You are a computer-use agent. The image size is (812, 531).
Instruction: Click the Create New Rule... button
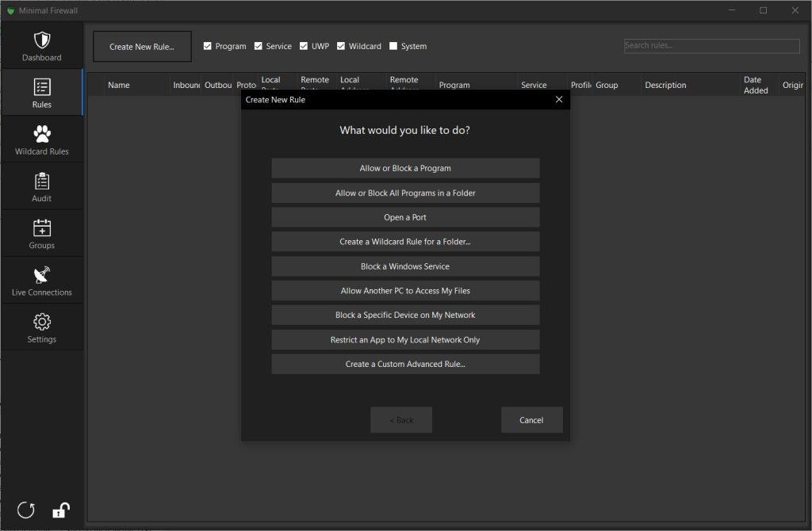(x=143, y=47)
